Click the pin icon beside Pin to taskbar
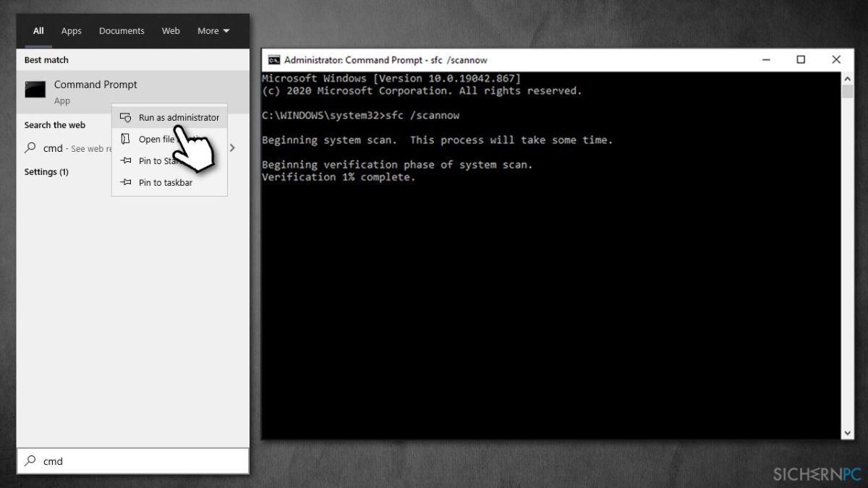Viewport: 868px width, 488px height. (x=125, y=182)
